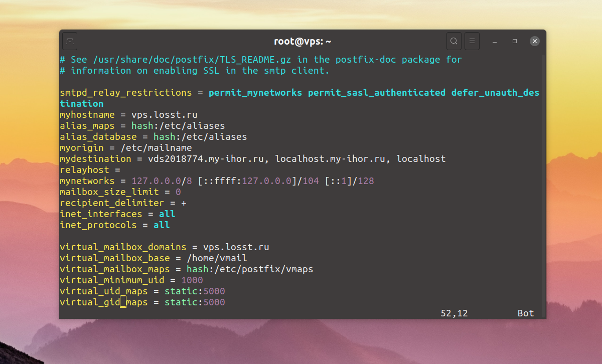Minimize the terminal window
The width and height of the screenshot is (602, 364).
click(494, 41)
